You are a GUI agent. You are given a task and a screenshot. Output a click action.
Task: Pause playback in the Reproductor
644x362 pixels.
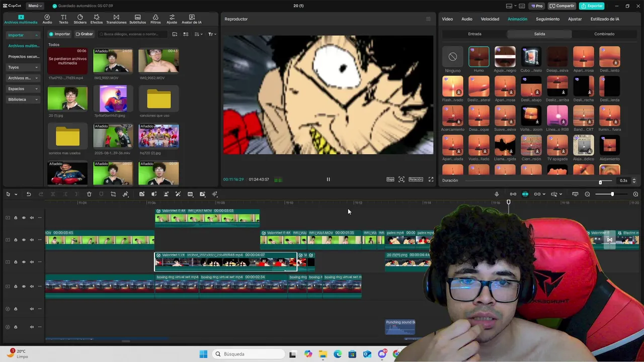click(328, 179)
